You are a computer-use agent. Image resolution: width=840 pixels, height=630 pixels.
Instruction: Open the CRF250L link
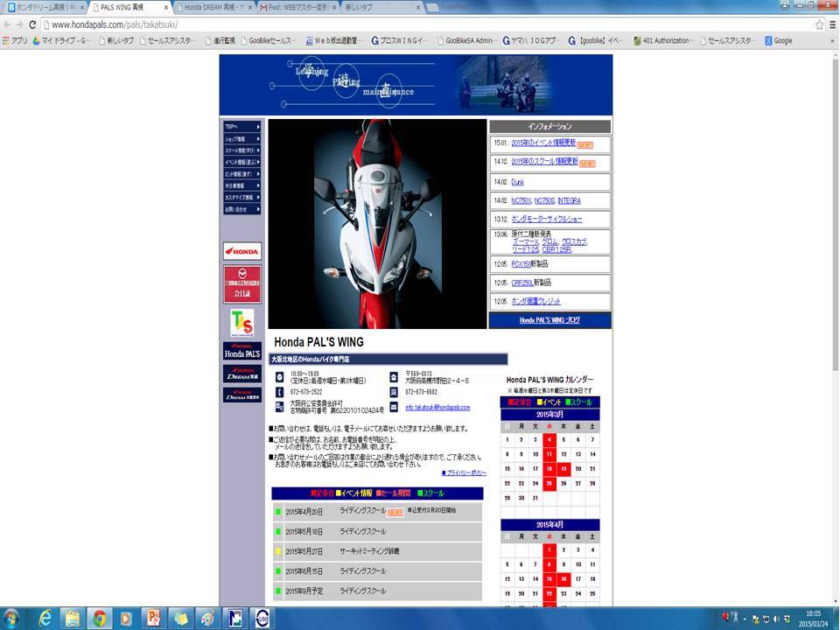click(522, 283)
